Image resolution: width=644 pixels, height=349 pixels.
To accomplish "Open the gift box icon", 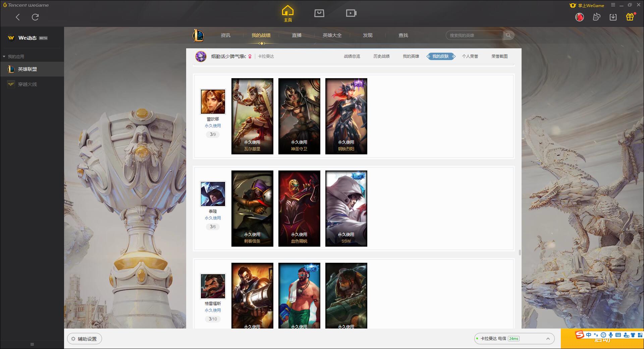I will click(x=630, y=17).
